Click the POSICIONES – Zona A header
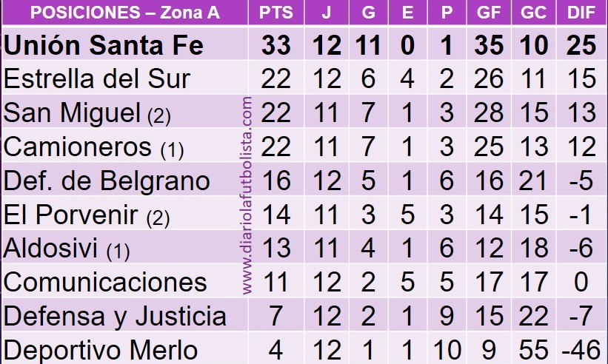608x364 pixels. tap(125, 13)
